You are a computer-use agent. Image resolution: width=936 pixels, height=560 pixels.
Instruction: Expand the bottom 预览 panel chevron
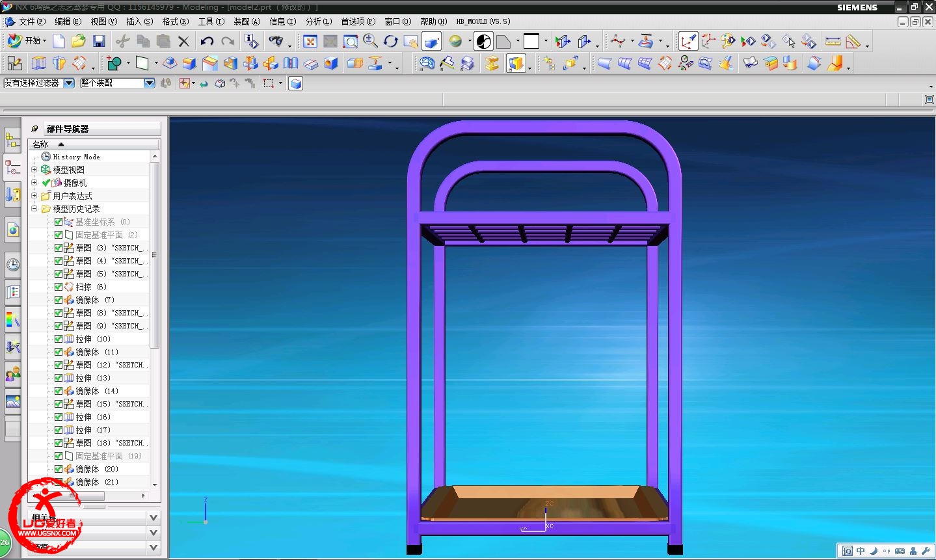[154, 548]
